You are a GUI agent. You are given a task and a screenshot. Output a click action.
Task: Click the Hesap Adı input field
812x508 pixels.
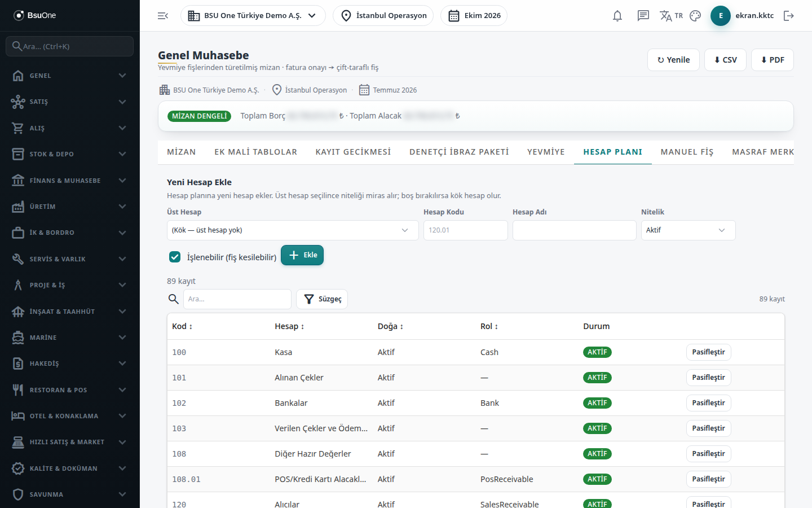coord(575,230)
